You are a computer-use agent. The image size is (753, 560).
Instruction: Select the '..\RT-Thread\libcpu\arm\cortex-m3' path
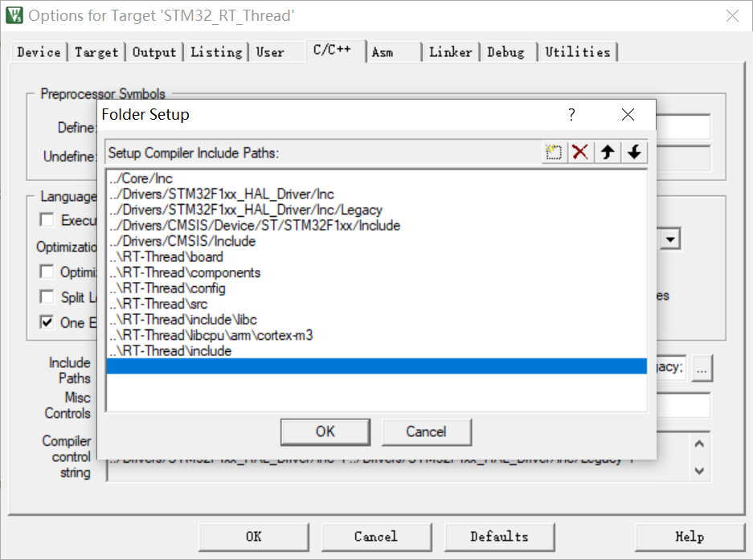click(x=376, y=335)
